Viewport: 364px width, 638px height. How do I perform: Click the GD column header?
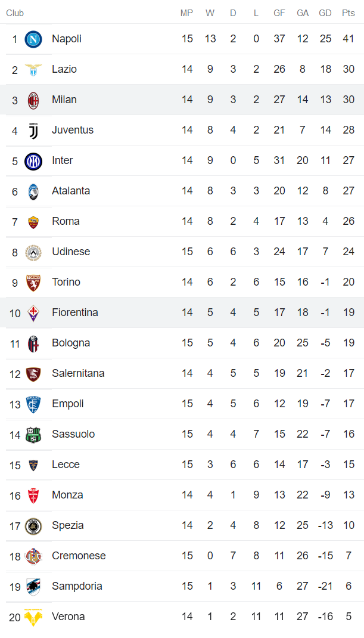point(325,13)
